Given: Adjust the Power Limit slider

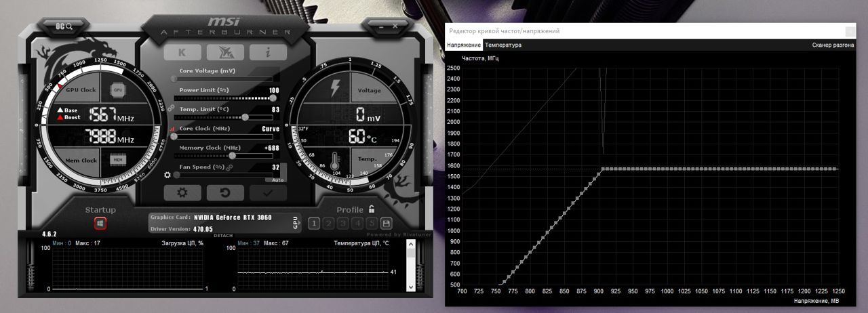Looking at the screenshot, I should point(223,98).
